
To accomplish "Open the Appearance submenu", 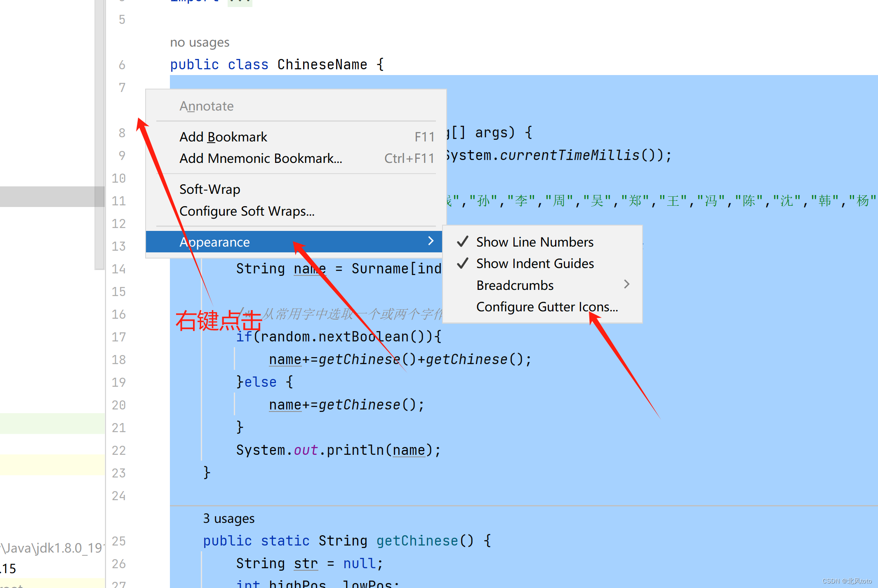I will (x=294, y=242).
